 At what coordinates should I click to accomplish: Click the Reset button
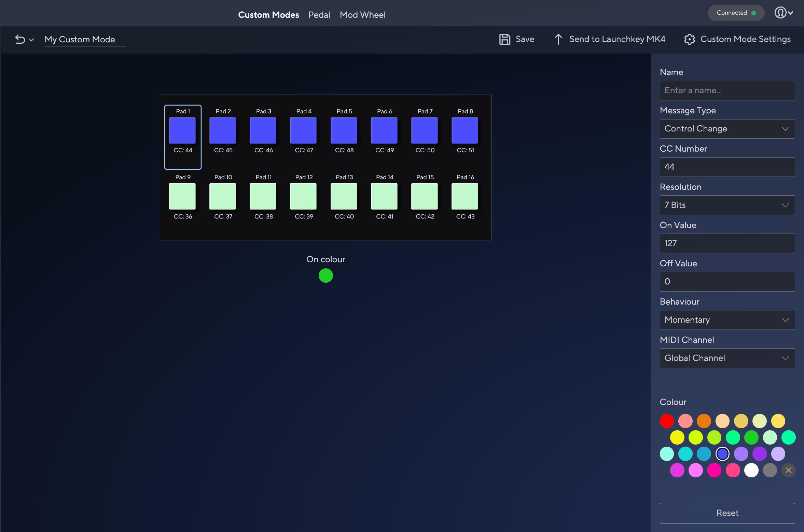(x=727, y=513)
